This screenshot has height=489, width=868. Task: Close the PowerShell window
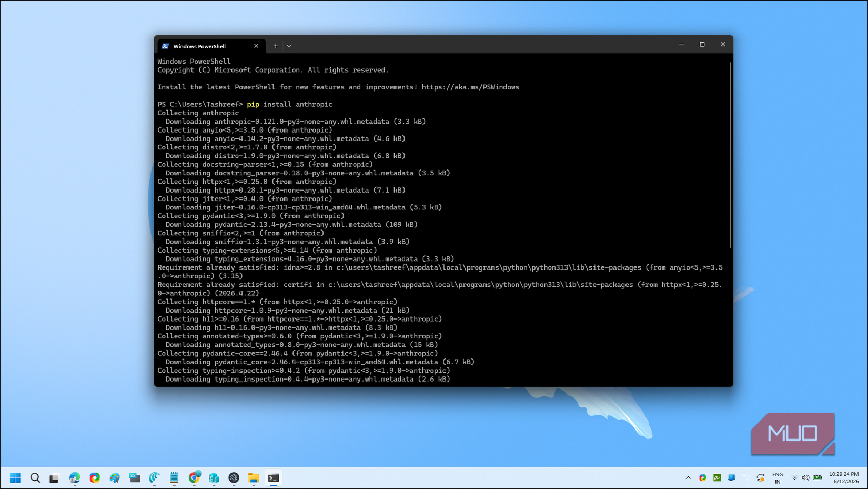[723, 45]
